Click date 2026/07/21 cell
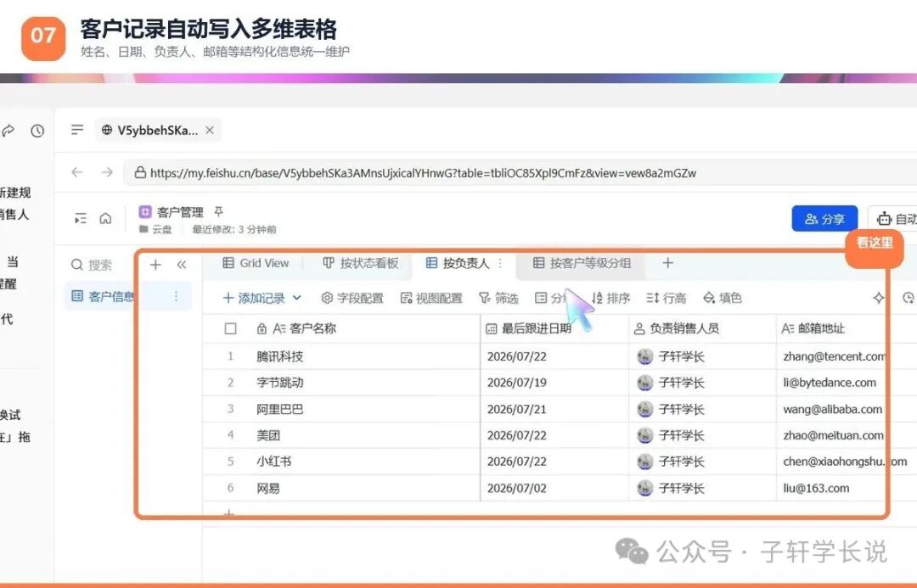The width and height of the screenshot is (917, 588). [554, 409]
